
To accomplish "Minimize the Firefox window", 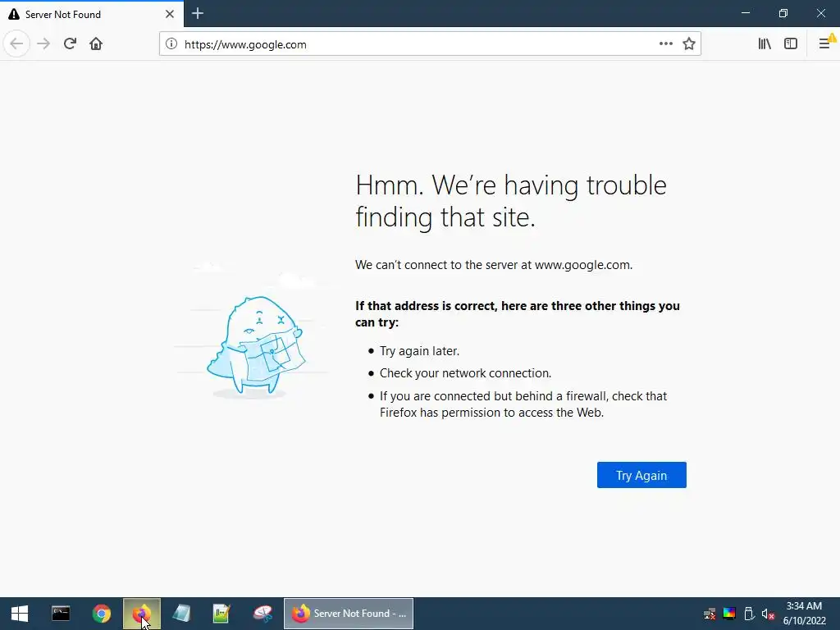I will click(746, 13).
